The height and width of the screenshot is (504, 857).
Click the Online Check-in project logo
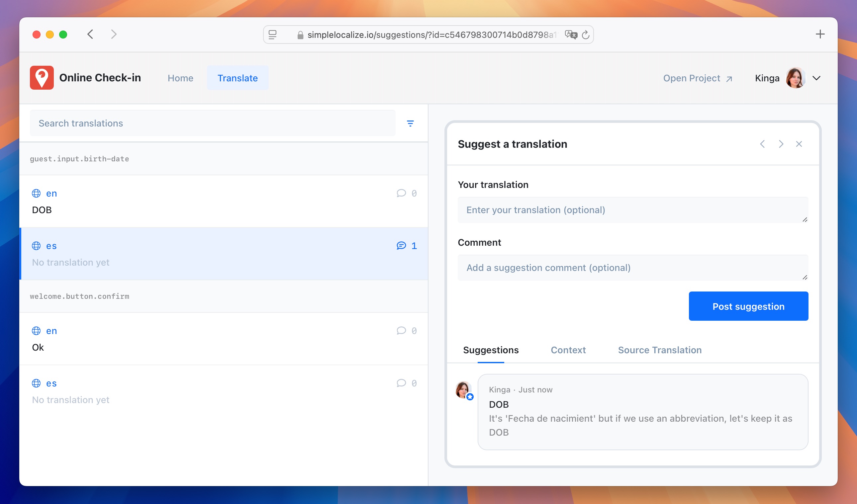[42, 78]
